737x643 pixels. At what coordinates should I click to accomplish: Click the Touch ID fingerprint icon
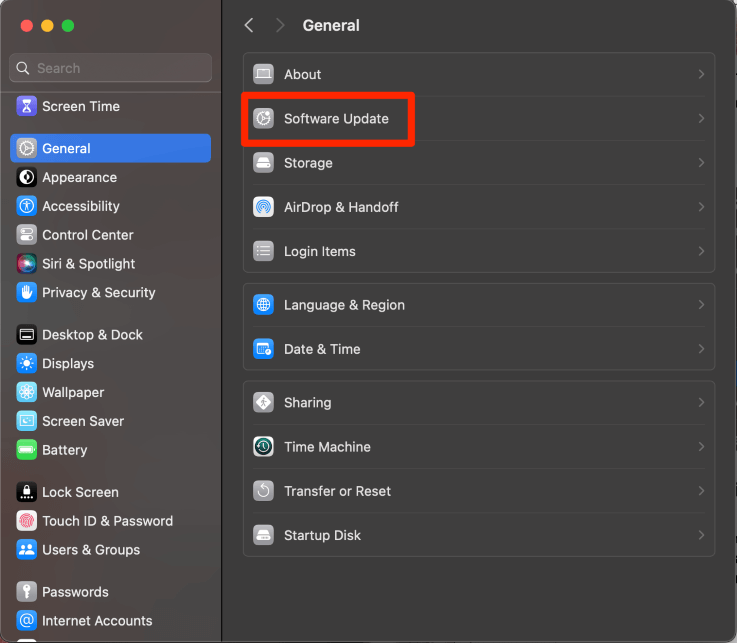(x=27, y=521)
